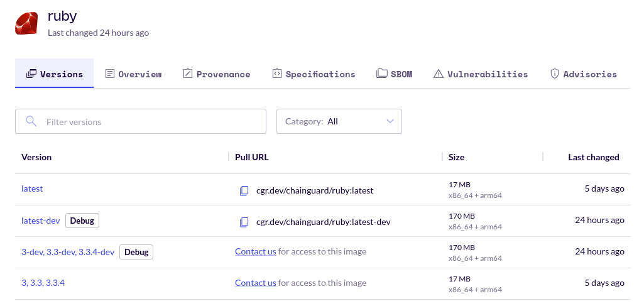Switch to the Overview tab
Viewport: 644px width, 306px height.
(133, 74)
